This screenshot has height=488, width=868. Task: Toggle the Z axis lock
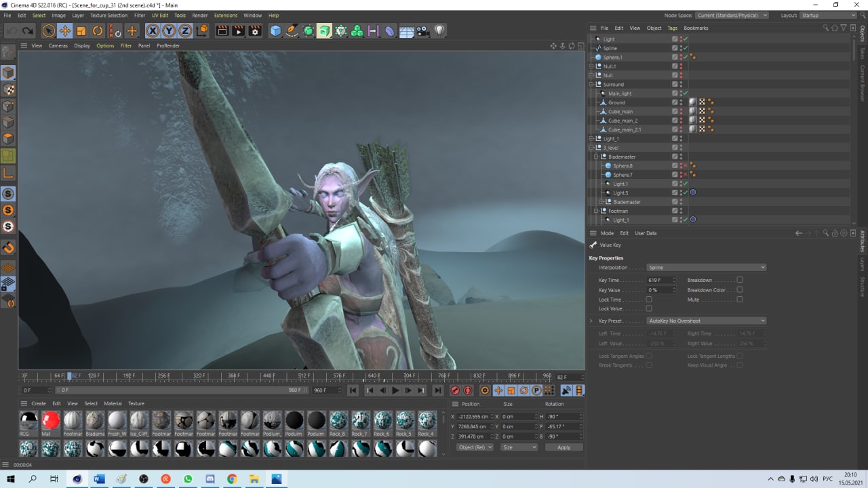coord(185,30)
